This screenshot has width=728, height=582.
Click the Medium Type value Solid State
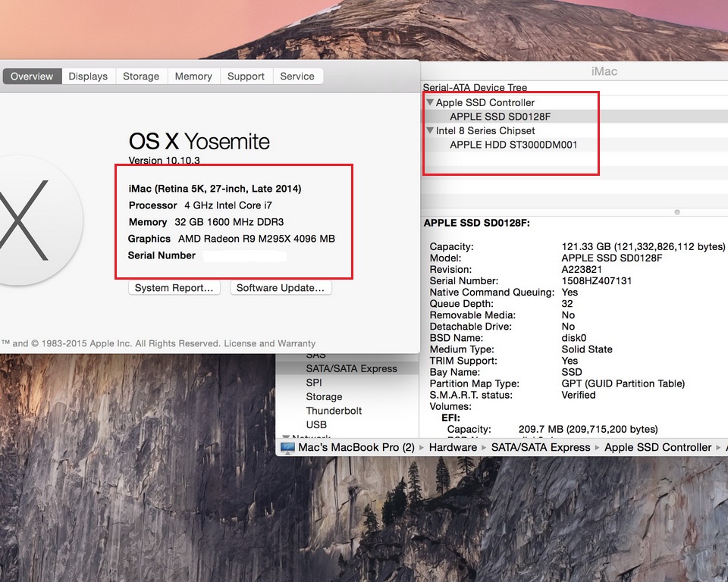(x=587, y=349)
